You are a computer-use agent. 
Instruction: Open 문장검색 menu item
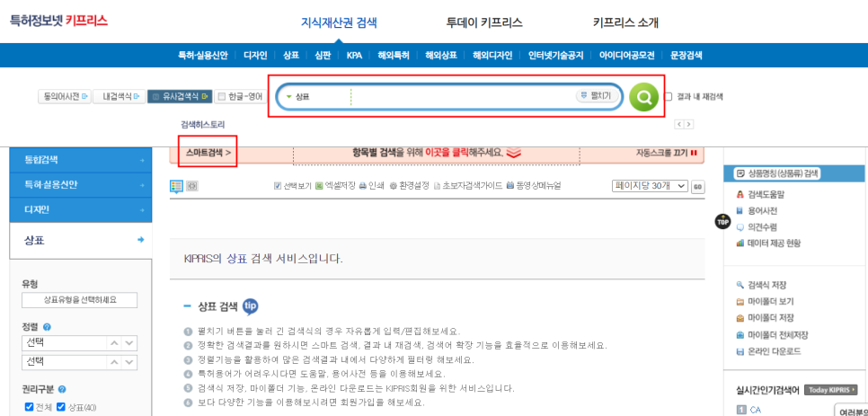(x=686, y=56)
